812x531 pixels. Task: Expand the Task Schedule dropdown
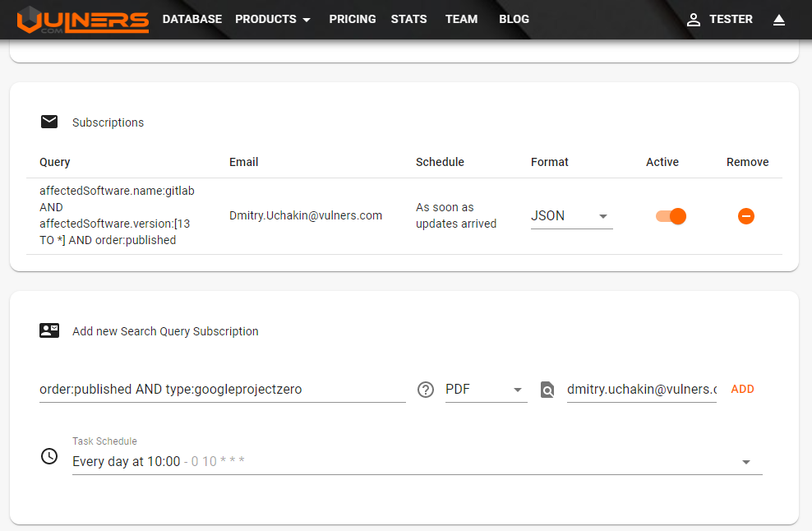coord(745,462)
